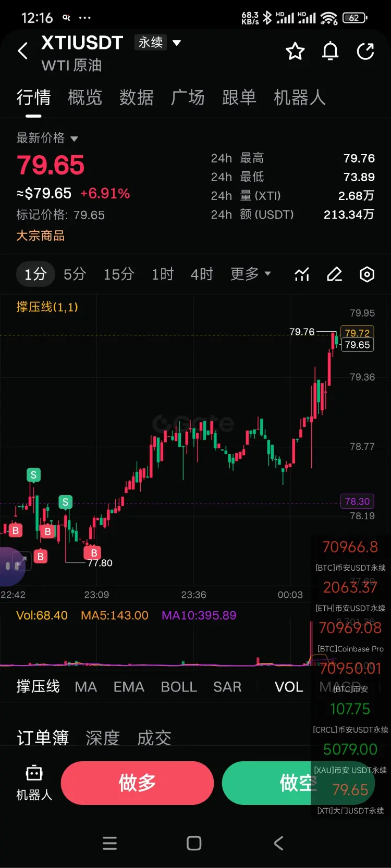The image size is (391, 868).
Task: Select the 4时 timeframe
Action: (x=202, y=274)
